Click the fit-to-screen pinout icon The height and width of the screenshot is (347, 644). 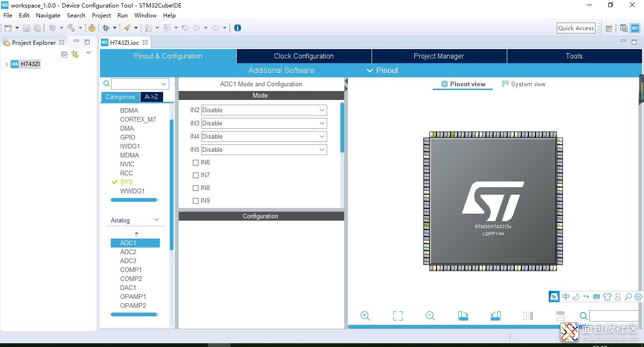pyautogui.click(x=398, y=316)
